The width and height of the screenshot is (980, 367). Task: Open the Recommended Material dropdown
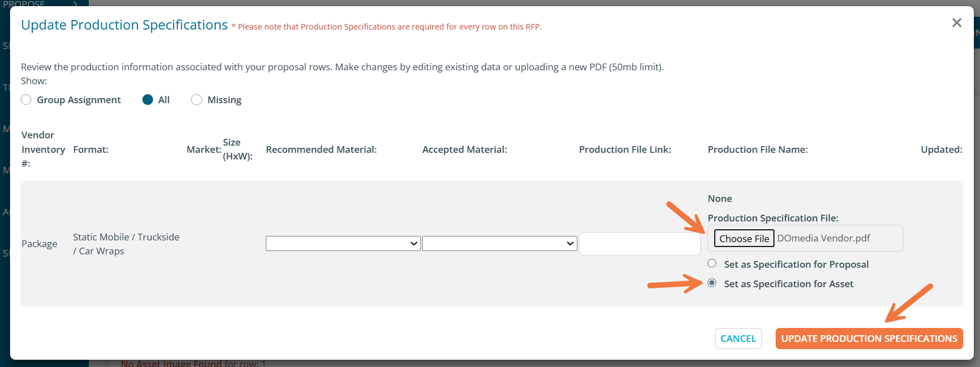pyautogui.click(x=343, y=244)
